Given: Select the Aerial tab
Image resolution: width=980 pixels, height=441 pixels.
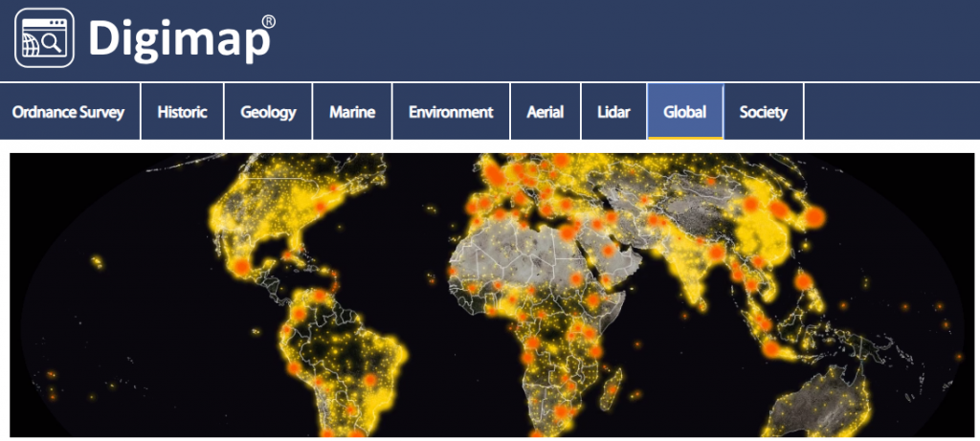Looking at the screenshot, I should click(546, 112).
